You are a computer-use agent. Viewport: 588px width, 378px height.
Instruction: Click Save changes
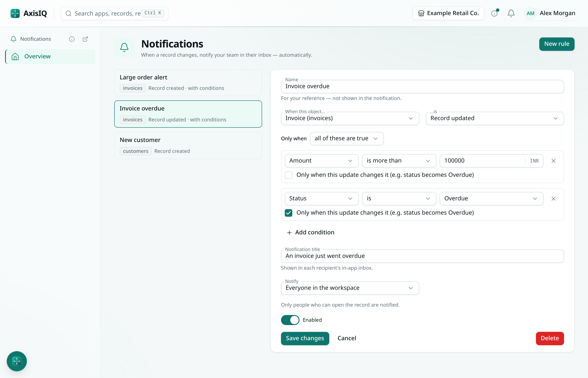[x=305, y=338]
